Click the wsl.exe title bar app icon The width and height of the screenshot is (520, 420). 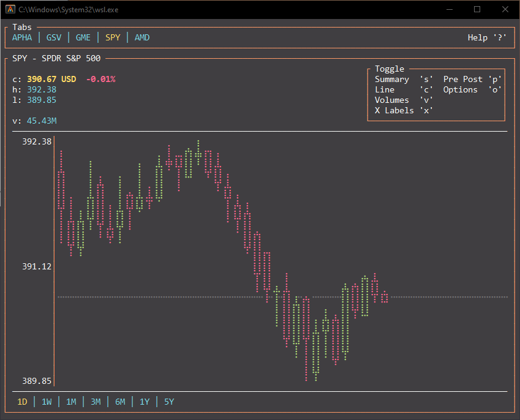(10, 9)
